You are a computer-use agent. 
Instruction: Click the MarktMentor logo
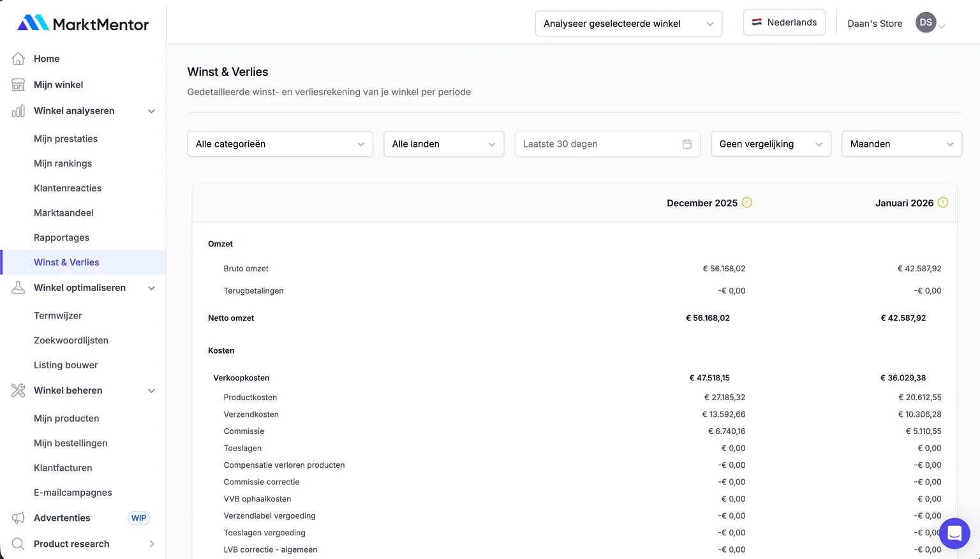point(83,24)
